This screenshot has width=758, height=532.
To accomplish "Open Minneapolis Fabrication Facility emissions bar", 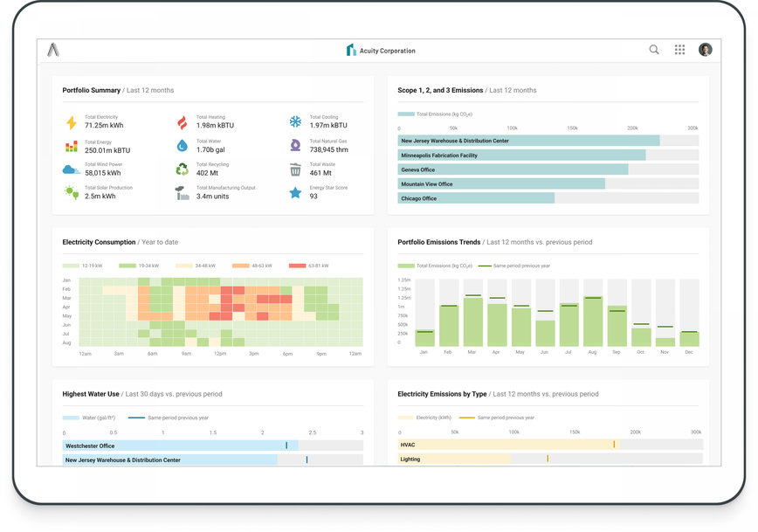I will pos(521,155).
